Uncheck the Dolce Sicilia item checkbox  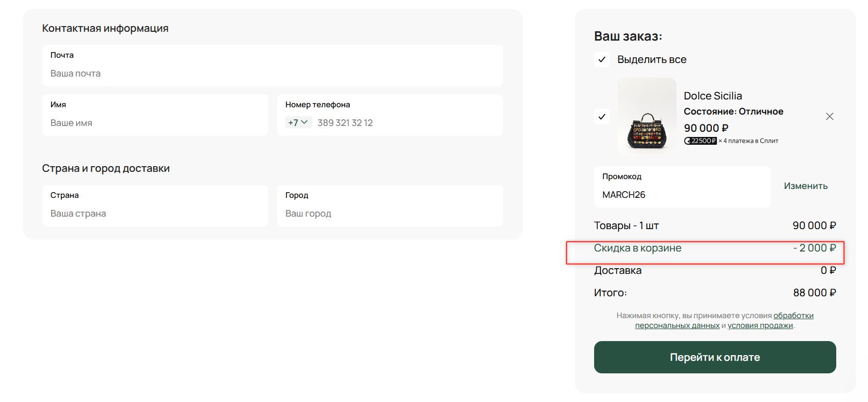[x=602, y=117]
